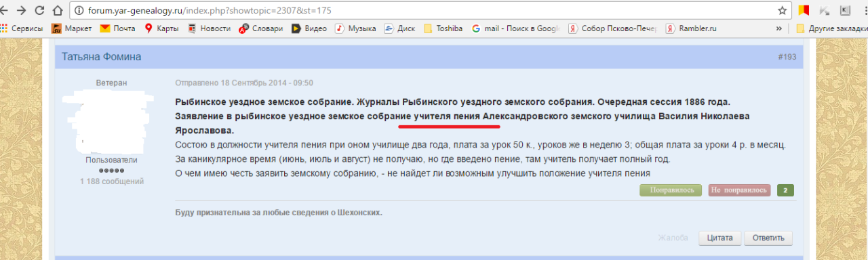View site information icon in address bar
Screen dimensions: 868x260
(x=79, y=11)
